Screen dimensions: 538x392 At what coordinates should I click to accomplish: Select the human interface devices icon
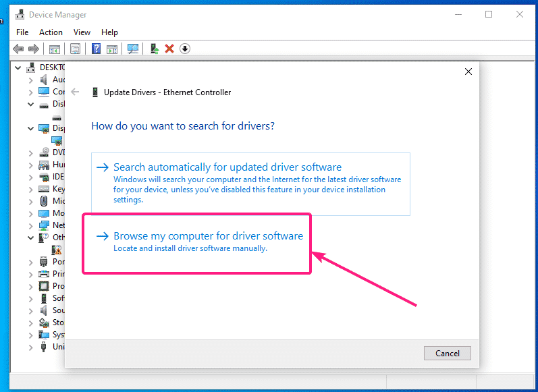tap(44, 165)
